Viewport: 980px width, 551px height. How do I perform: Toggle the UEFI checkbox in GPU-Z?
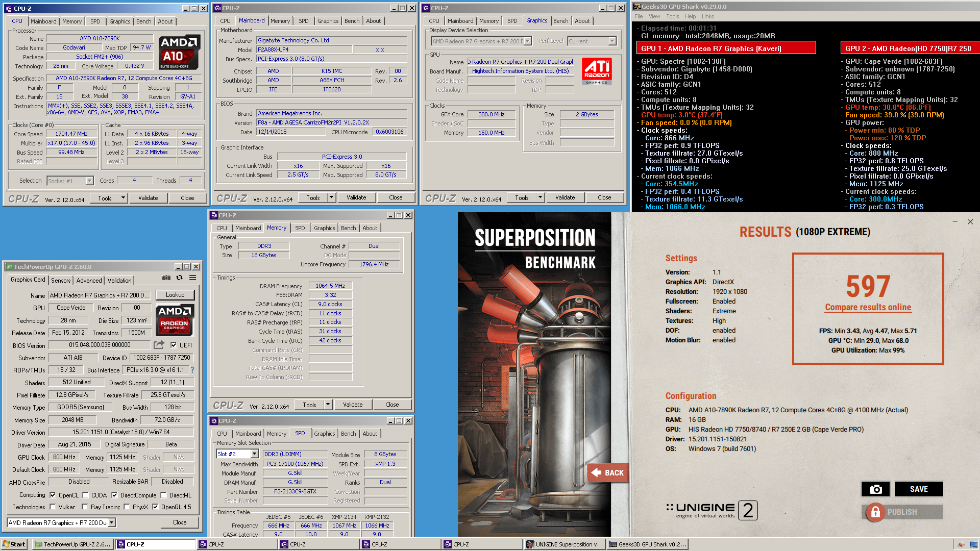coord(174,345)
